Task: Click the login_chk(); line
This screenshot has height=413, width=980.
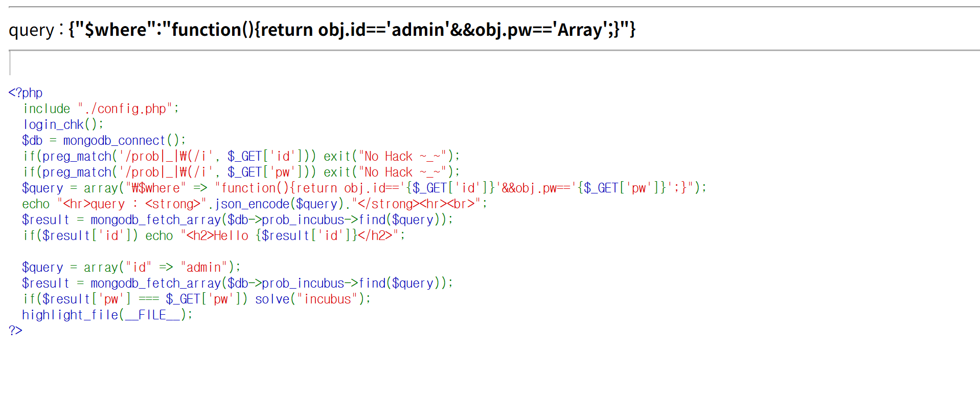Action: [x=63, y=124]
